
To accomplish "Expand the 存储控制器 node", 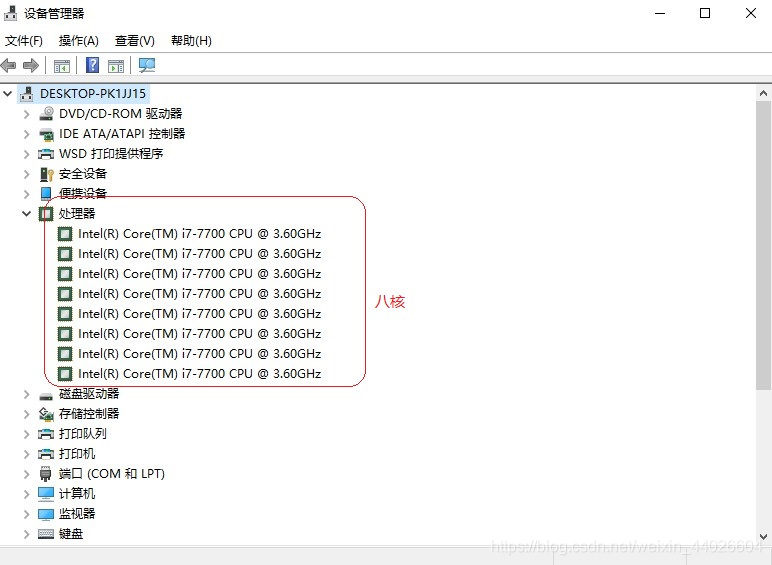I will click(x=27, y=414).
